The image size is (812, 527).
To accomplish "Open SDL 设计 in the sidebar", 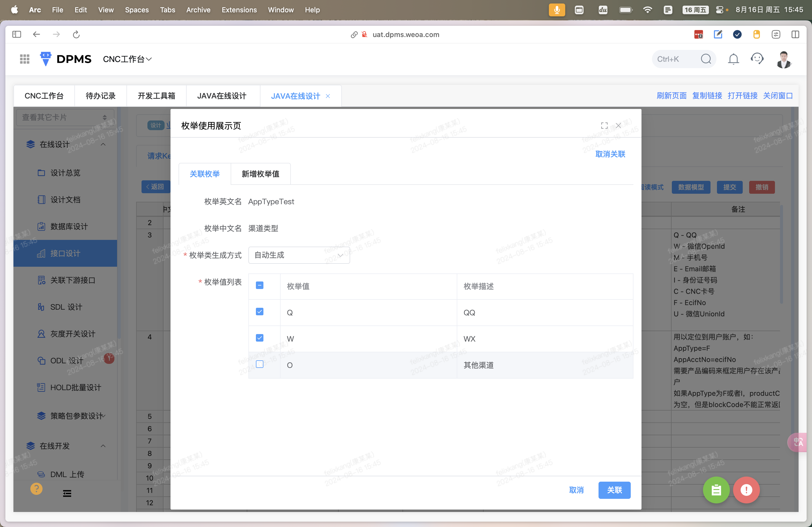I will pos(66,307).
